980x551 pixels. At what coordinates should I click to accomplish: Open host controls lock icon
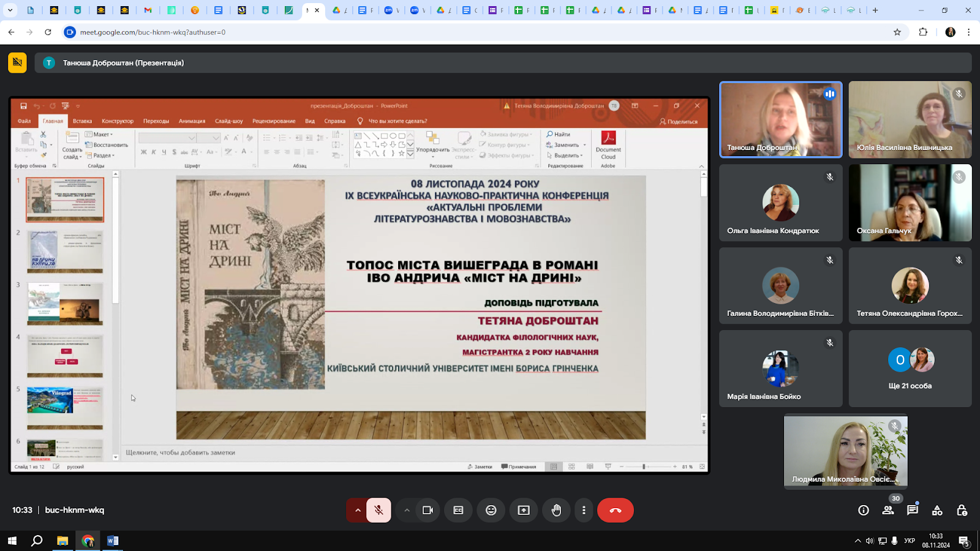click(x=962, y=510)
